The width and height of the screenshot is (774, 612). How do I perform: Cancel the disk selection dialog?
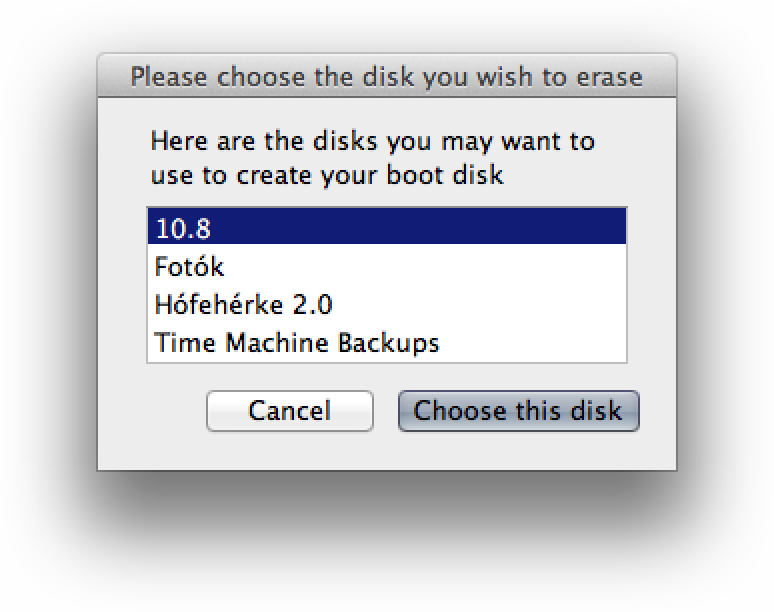click(290, 411)
